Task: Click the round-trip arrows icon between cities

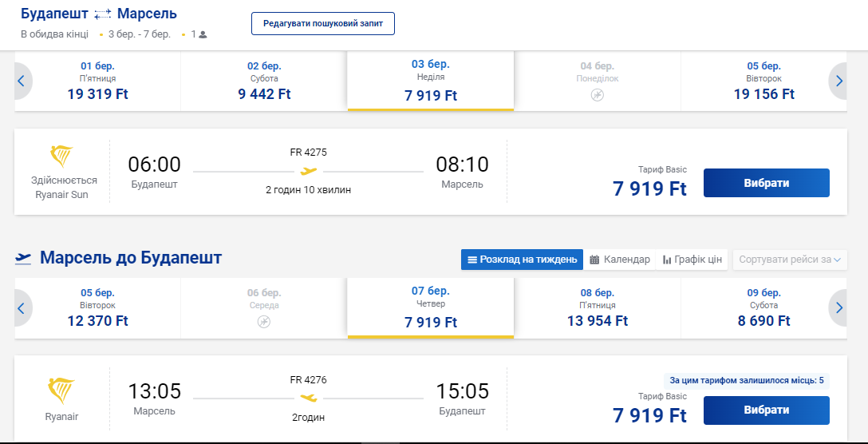Action: coord(104,14)
